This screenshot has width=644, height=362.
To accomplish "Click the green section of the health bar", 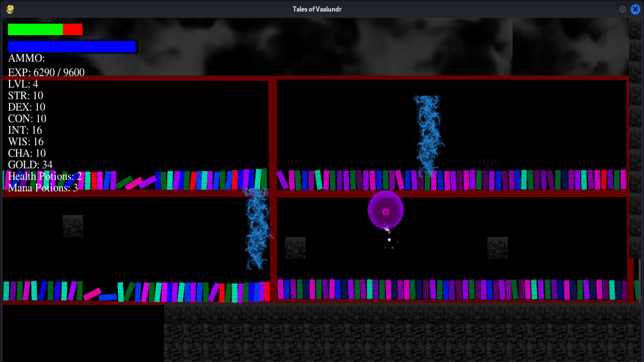I will click(x=35, y=29).
